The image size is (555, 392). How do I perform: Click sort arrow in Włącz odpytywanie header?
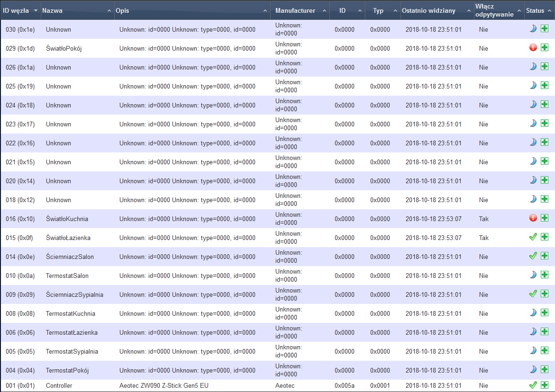point(519,10)
